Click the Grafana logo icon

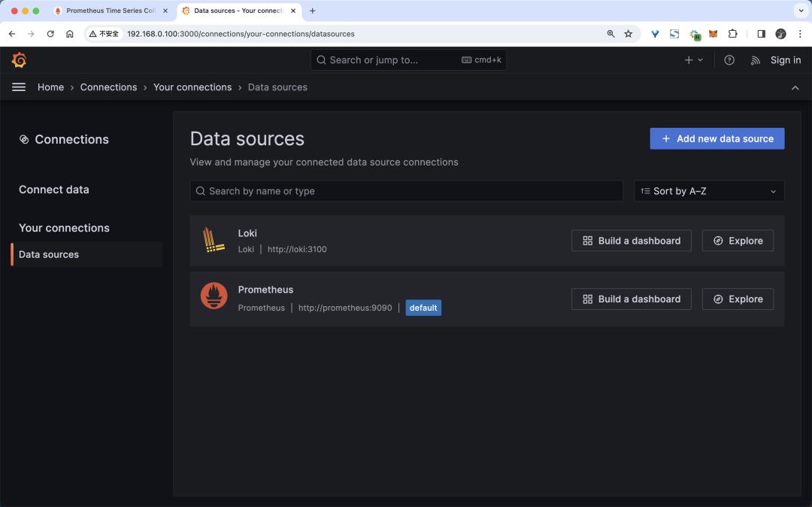click(x=19, y=60)
